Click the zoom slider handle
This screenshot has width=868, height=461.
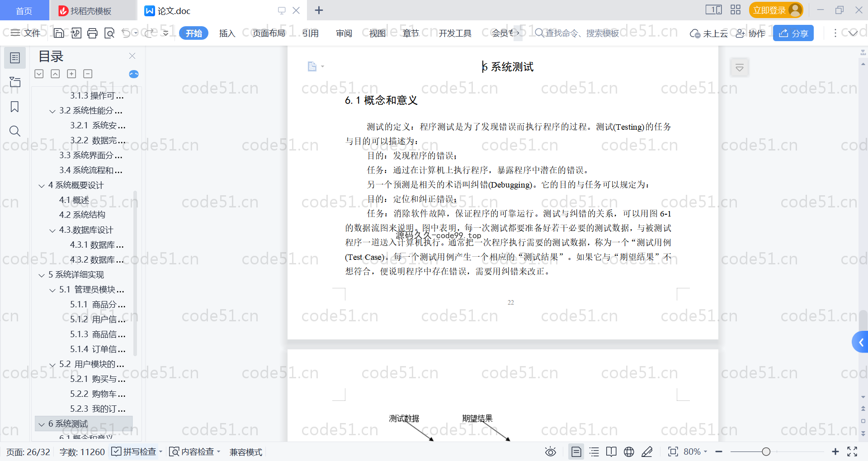click(x=766, y=452)
